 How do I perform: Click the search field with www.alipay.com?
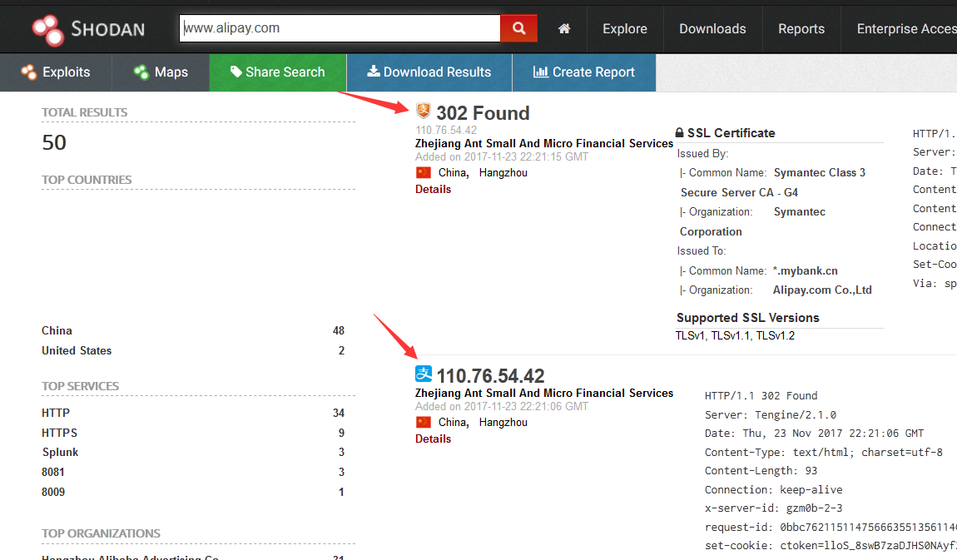click(x=340, y=28)
